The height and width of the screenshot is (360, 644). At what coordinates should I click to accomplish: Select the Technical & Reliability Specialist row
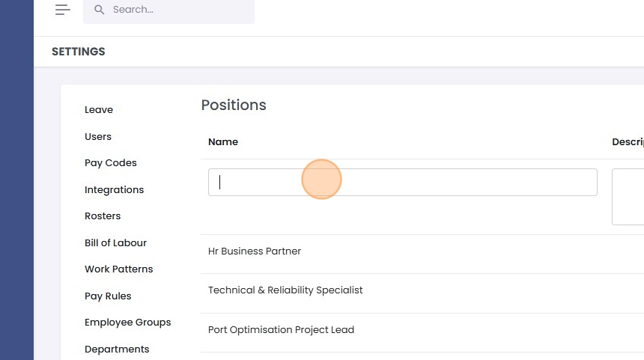(285, 290)
